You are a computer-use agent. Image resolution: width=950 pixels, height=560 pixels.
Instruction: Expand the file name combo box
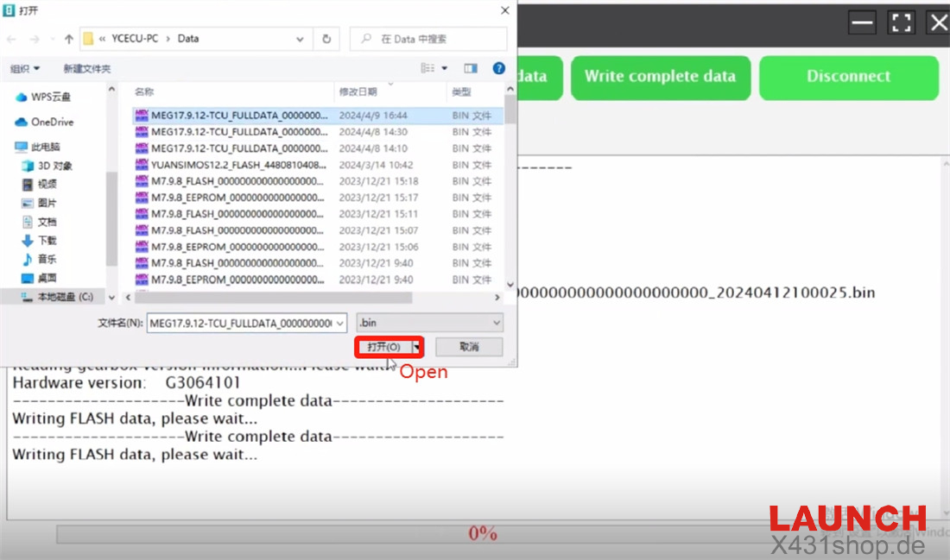(339, 323)
